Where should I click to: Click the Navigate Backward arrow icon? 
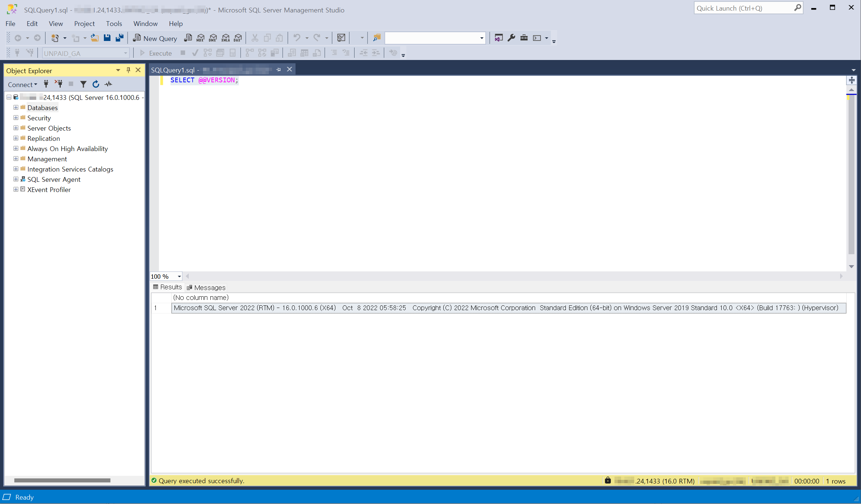point(18,38)
